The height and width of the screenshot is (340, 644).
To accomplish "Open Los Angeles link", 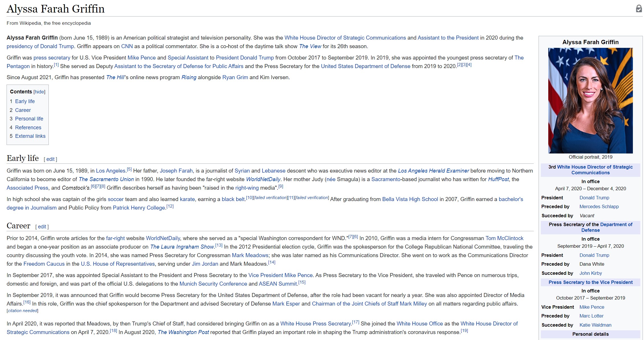I will (111, 171).
